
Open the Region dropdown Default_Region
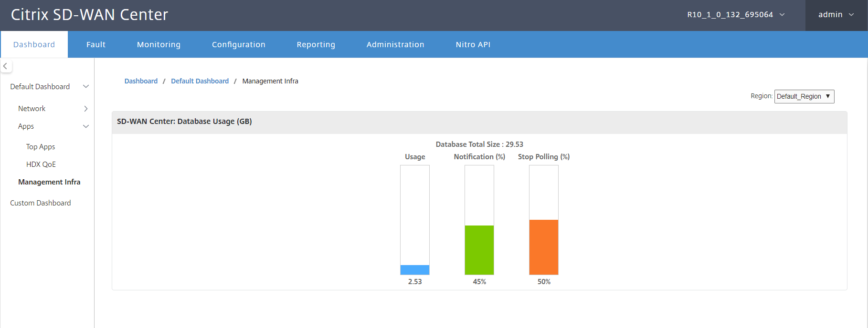pyautogui.click(x=804, y=96)
